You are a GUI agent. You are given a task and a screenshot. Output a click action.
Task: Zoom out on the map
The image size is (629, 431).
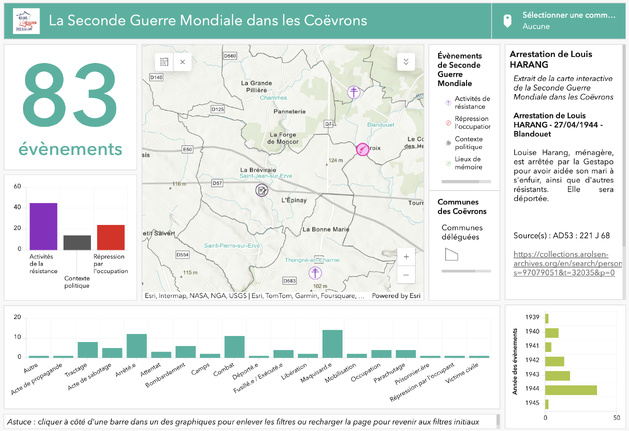405,274
